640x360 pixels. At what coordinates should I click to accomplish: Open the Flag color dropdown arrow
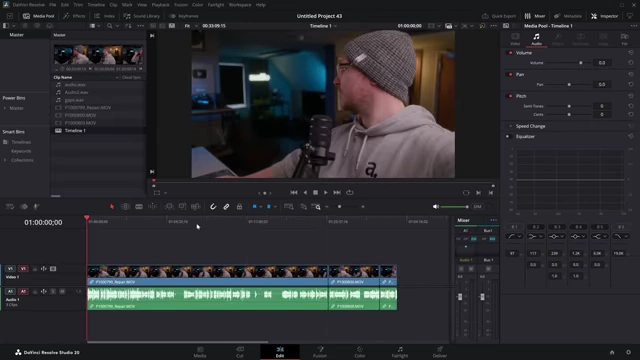(260, 207)
